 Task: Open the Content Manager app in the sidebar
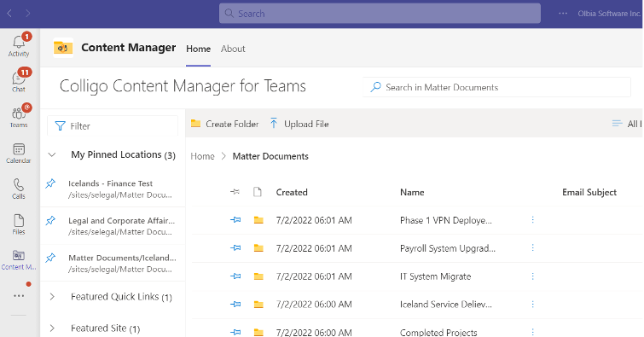19,260
